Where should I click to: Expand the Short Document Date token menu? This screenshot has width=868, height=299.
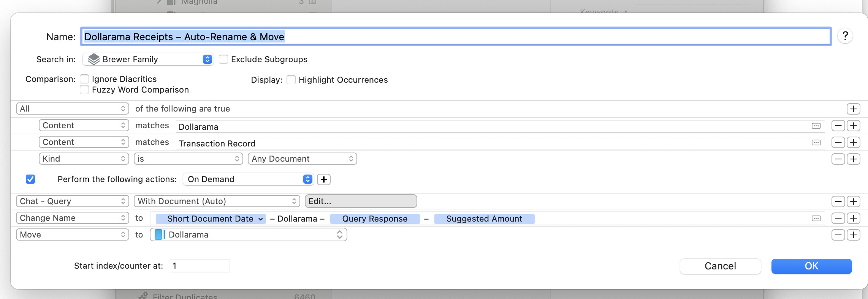(261, 219)
